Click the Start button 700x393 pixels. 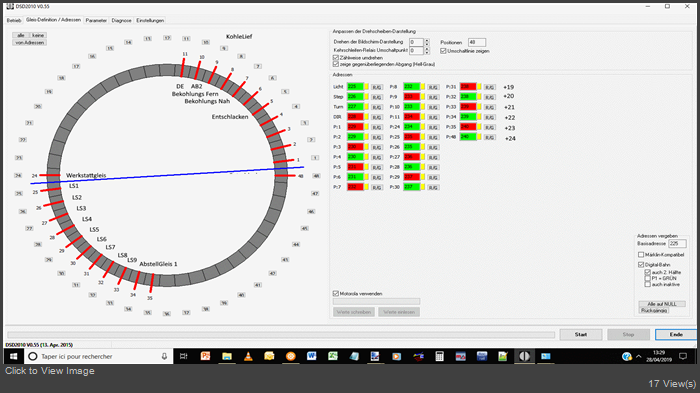tap(581, 334)
